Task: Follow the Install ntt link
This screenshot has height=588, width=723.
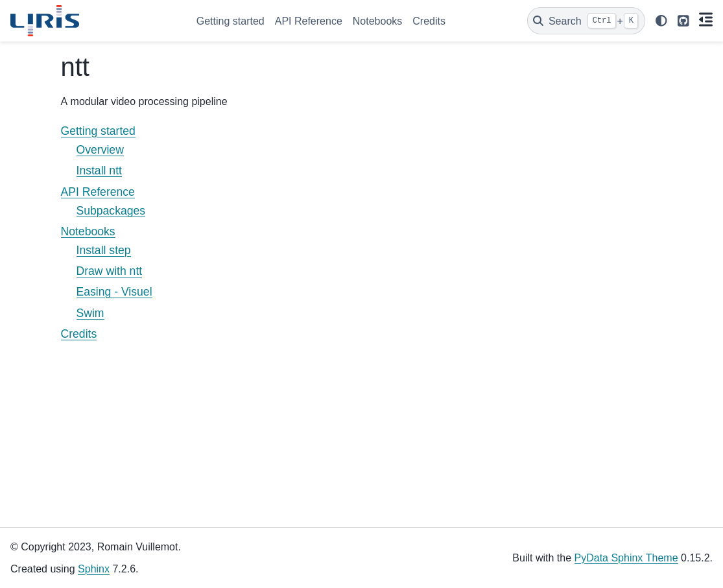Action: 99,171
